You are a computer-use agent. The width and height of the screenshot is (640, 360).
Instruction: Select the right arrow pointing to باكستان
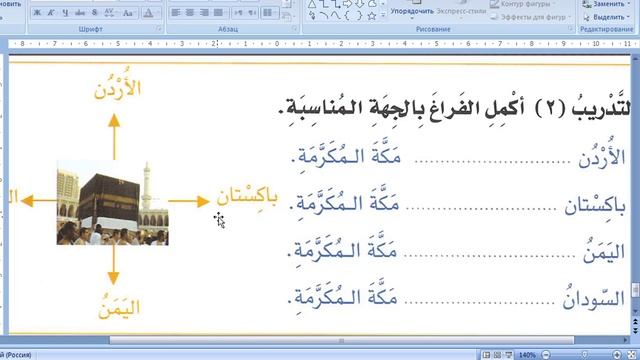point(189,201)
